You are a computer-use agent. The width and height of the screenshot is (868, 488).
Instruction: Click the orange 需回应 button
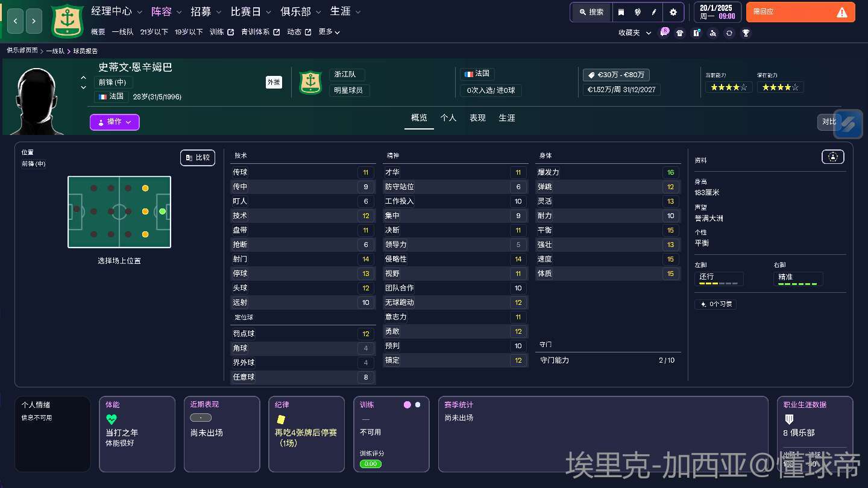(x=800, y=12)
